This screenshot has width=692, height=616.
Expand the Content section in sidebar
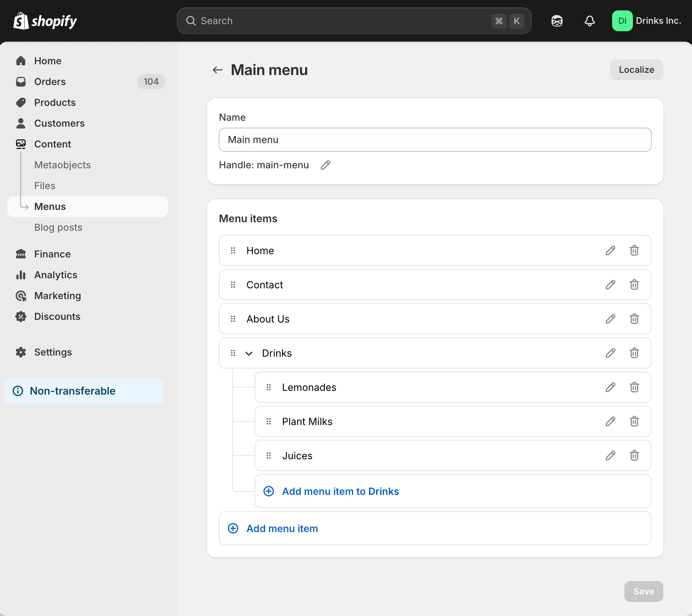(x=52, y=144)
